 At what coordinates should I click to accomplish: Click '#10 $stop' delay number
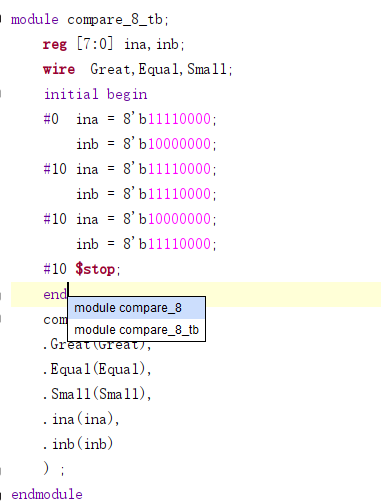55,269
